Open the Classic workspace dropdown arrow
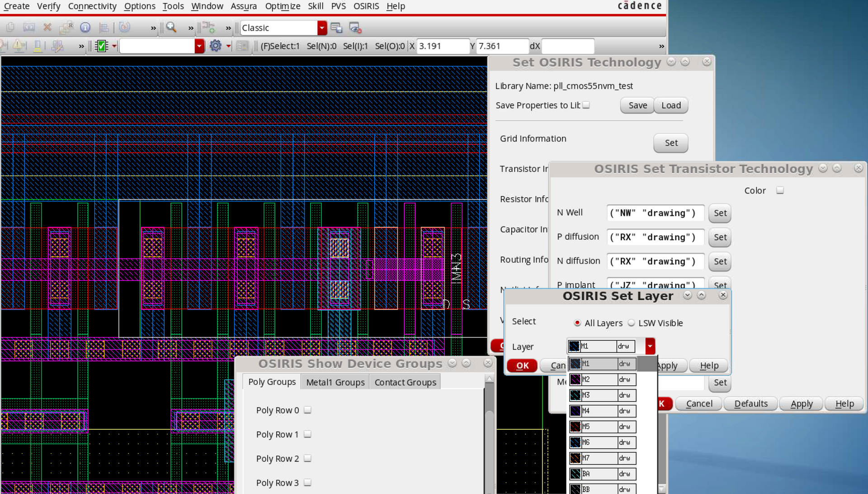868x494 pixels. (x=322, y=28)
